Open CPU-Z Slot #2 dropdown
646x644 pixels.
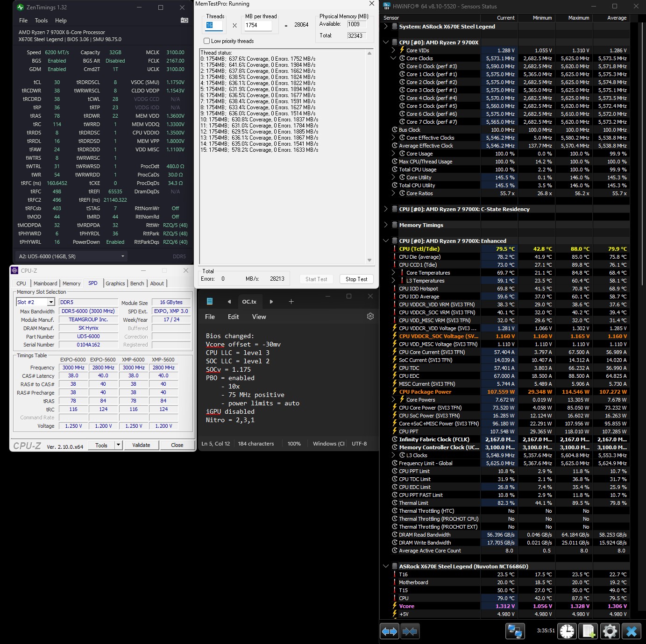pos(51,302)
